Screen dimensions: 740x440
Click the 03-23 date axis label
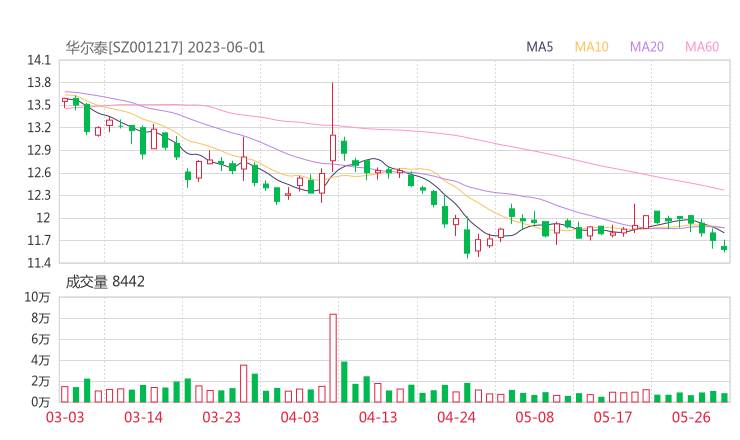point(221,417)
